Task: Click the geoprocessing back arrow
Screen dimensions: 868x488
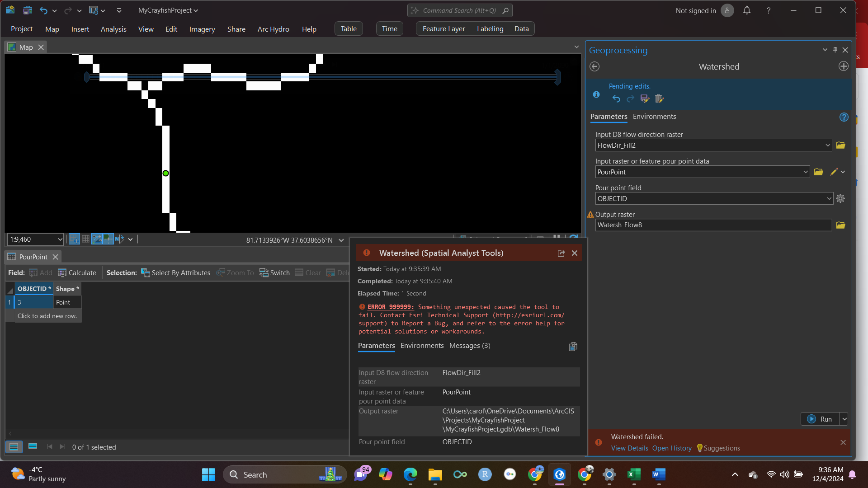Action: click(594, 67)
